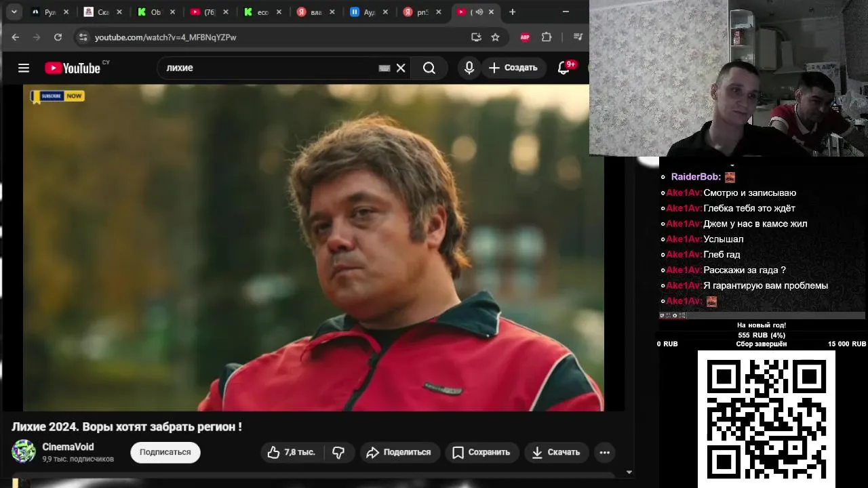Like the video, 7,8 тыс.
Image resolution: width=868 pixels, height=488 pixels.
point(292,452)
